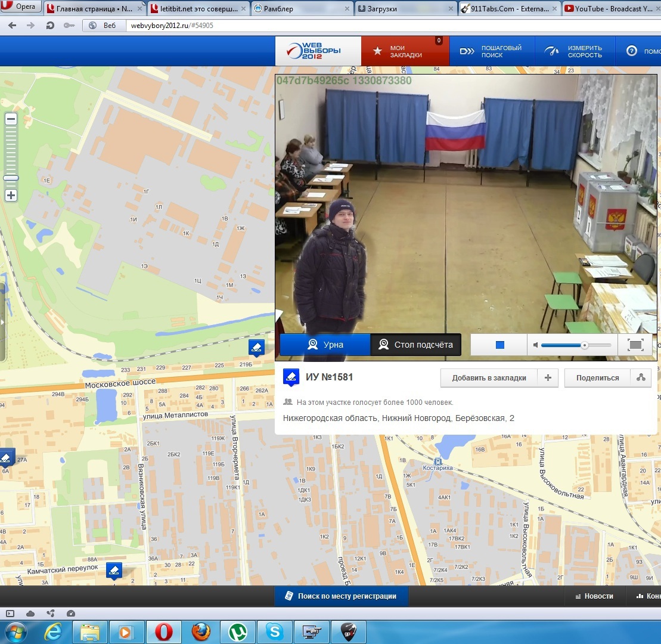Open uTorrent from the taskbar

[x=237, y=632]
